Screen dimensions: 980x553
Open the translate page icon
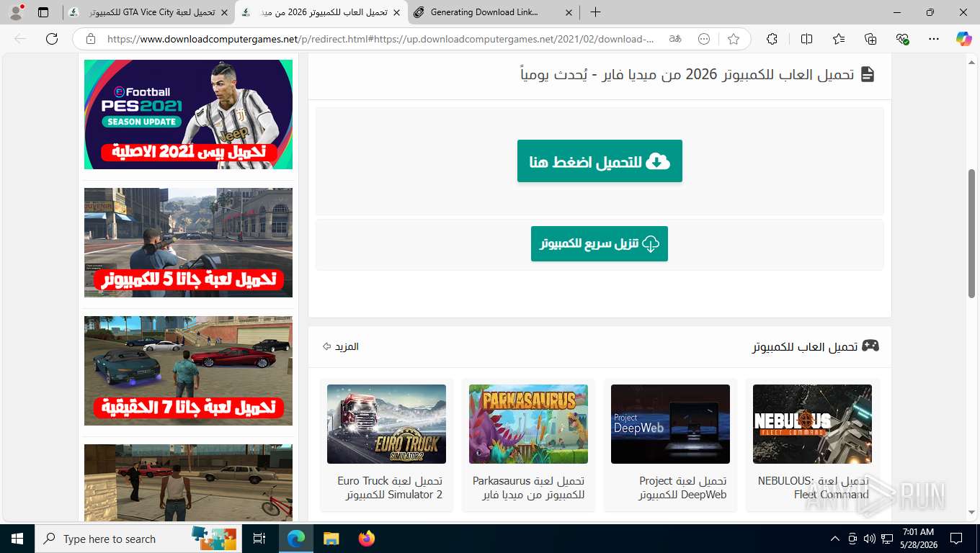(x=675, y=39)
